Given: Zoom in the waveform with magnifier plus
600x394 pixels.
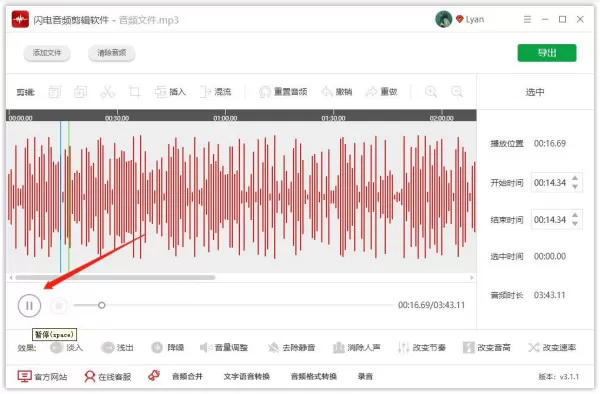Looking at the screenshot, I should click(x=431, y=92).
